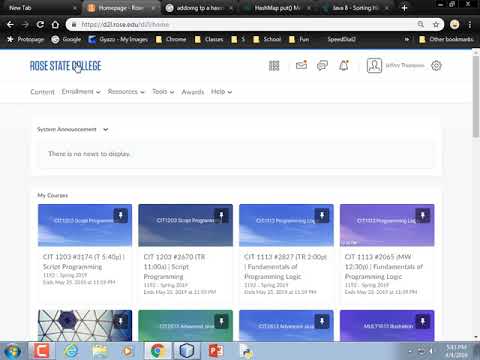The width and height of the screenshot is (480, 360).
Task: Click the Rose State College logo
Action: pyautogui.click(x=66, y=66)
